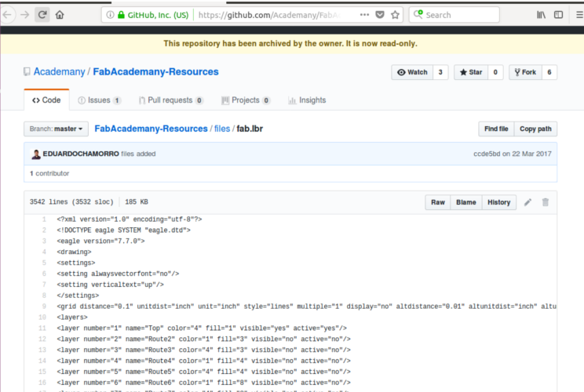Click the Find file button

pos(496,129)
